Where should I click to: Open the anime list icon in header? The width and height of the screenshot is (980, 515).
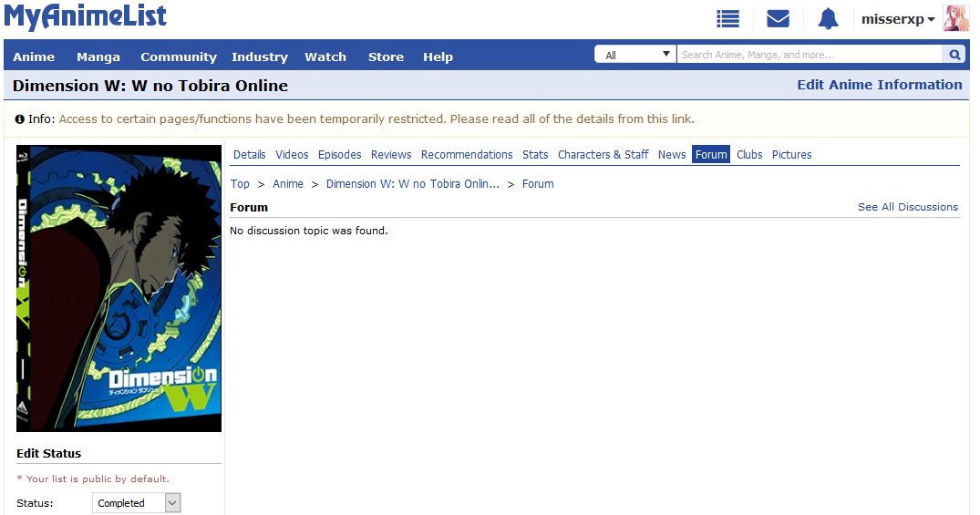click(x=727, y=19)
